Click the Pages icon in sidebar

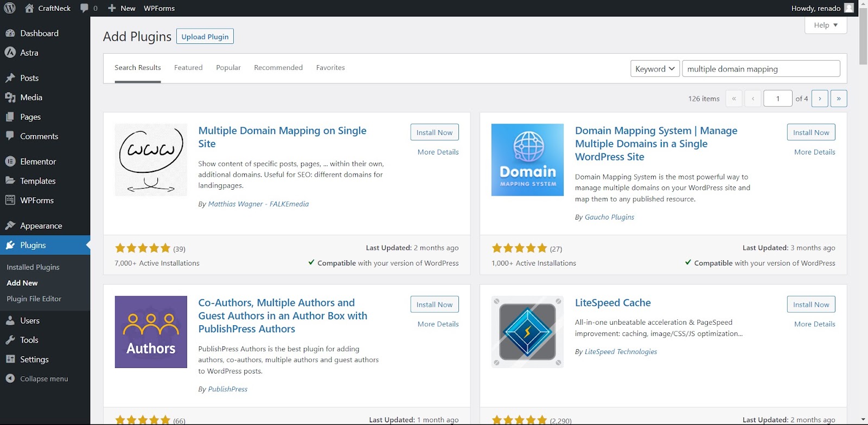tap(10, 117)
